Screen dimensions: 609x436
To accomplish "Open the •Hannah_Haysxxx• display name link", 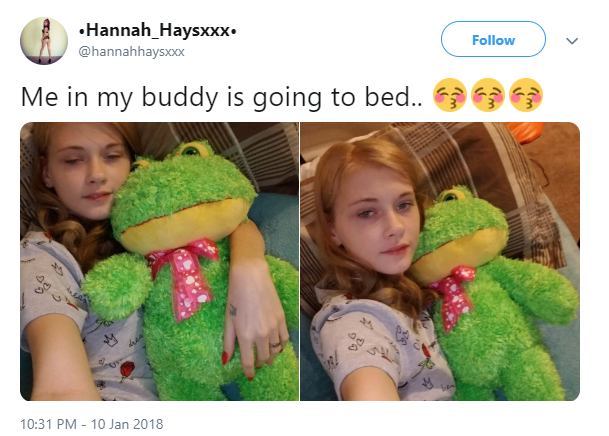I will click(x=157, y=30).
